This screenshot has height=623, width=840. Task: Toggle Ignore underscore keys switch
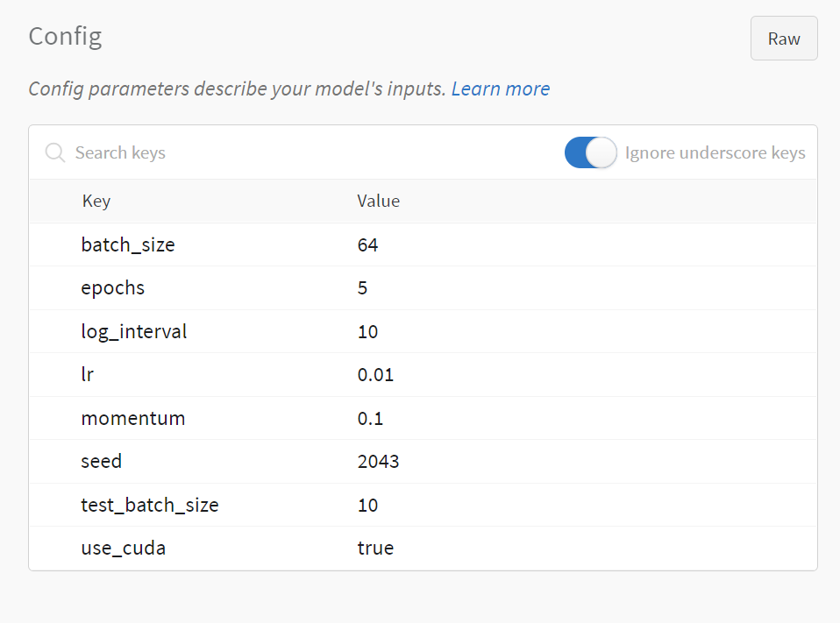[590, 153]
